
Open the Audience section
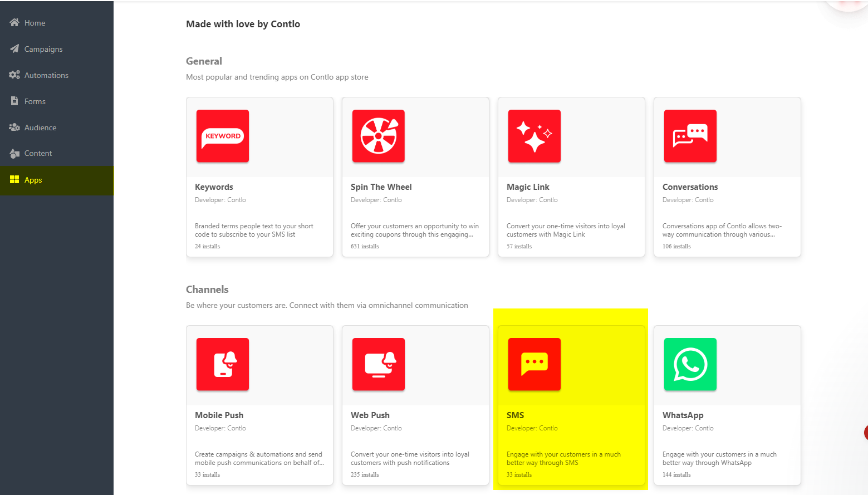(x=40, y=128)
